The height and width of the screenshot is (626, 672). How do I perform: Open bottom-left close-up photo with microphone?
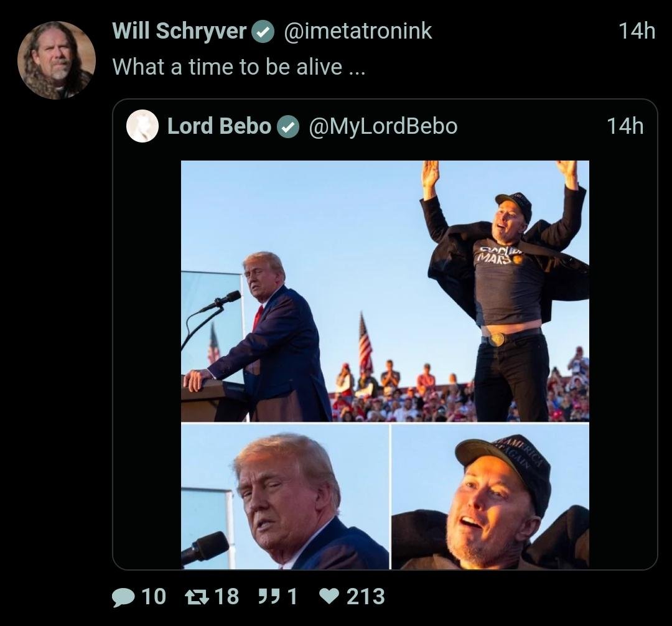(285, 497)
